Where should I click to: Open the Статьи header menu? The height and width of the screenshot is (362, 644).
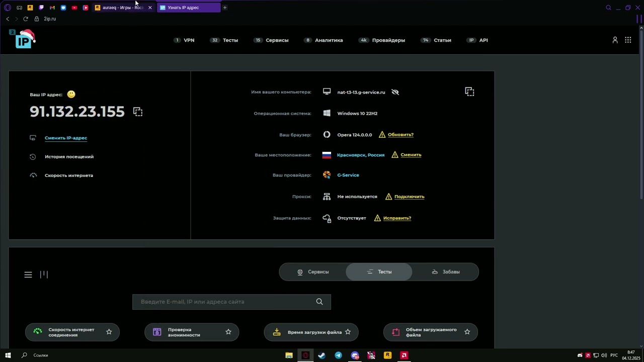(x=436, y=40)
